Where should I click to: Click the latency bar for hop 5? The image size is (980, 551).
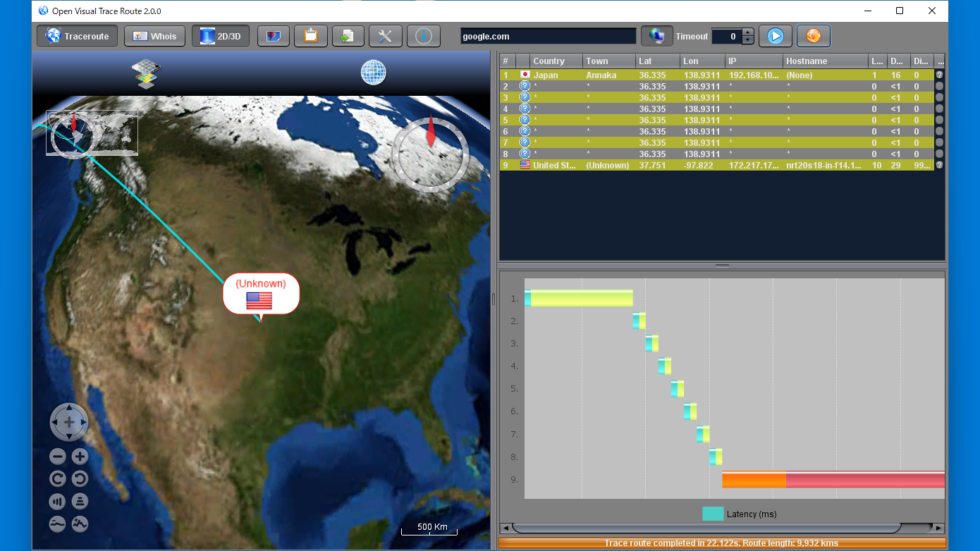(x=678, y=389)
